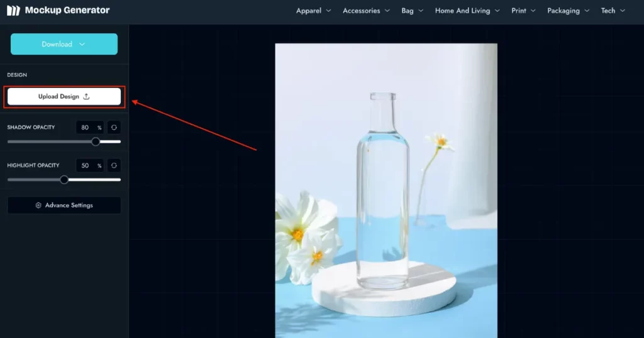The height and width of the screenshot is (338, 644).
Task: Expand the Packaging category chevron
Action: pyautogui.click(x=586, y=11)
